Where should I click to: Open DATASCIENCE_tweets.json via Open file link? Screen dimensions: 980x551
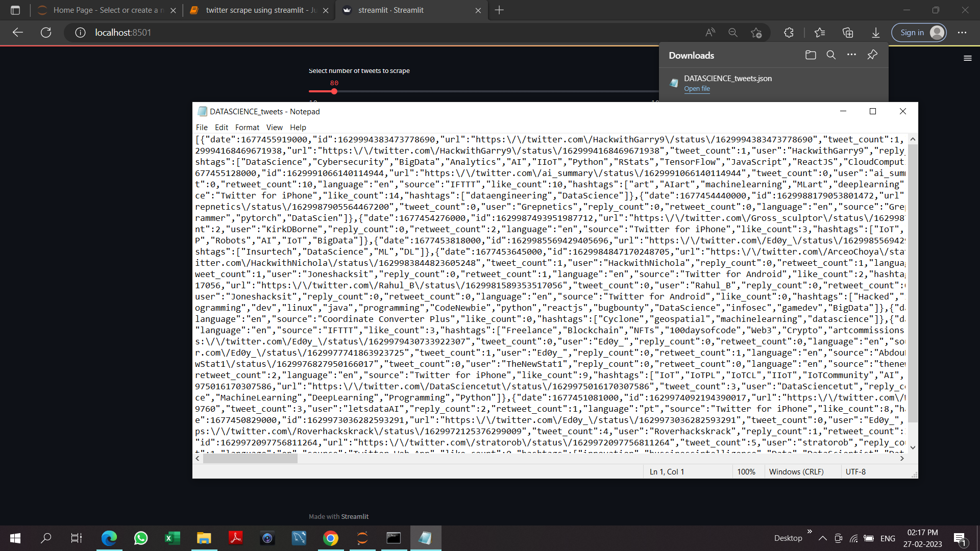pos(697,88)
